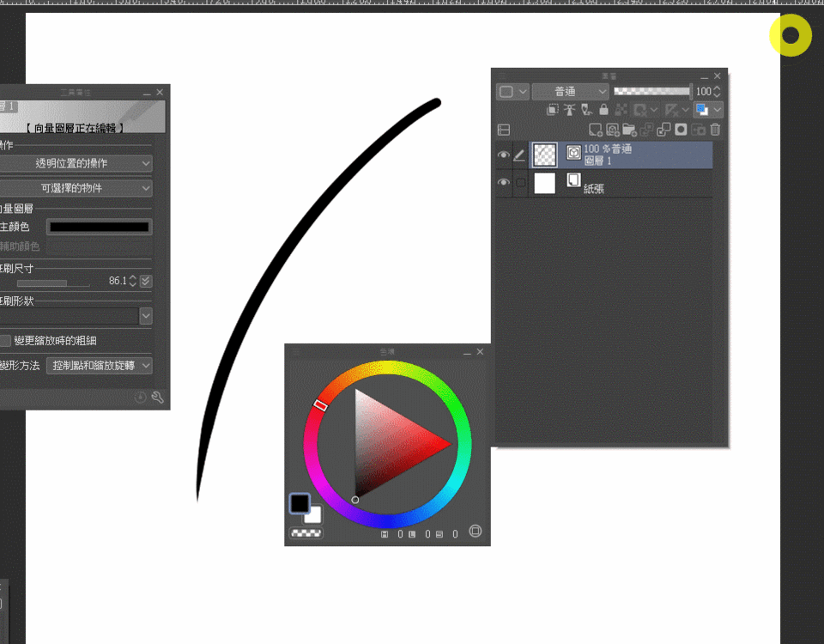
Task: Click the 紙張 layer white thumbnail
Action: pyautogui.click(x=544, y=183)
